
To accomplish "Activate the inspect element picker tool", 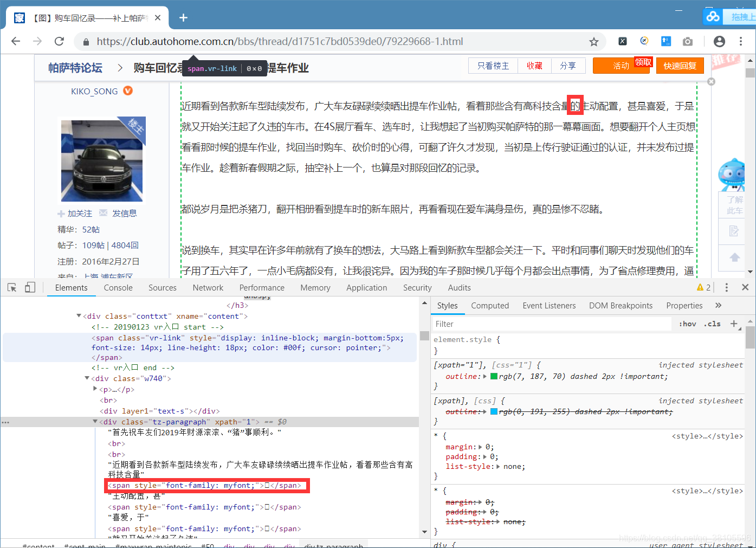I will point(12,287).
